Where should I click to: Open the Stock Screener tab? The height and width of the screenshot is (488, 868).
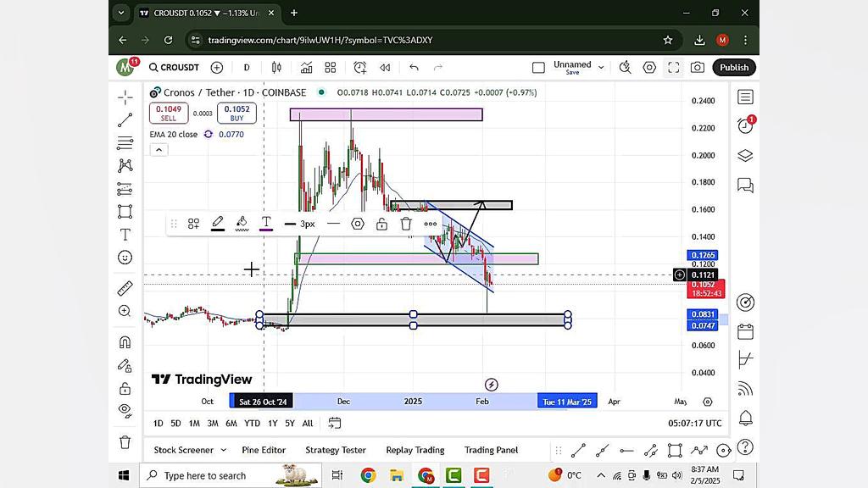point(183,451)
